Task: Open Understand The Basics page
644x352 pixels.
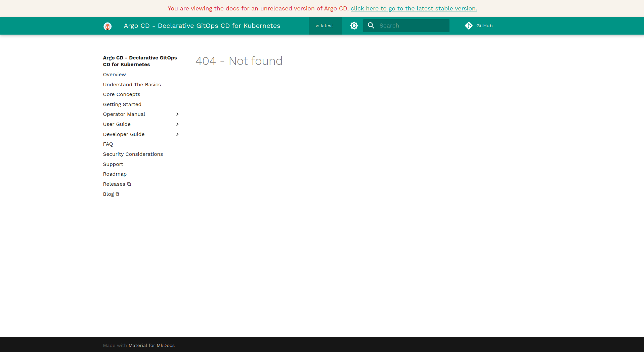Action: click(x=132, y=85)
